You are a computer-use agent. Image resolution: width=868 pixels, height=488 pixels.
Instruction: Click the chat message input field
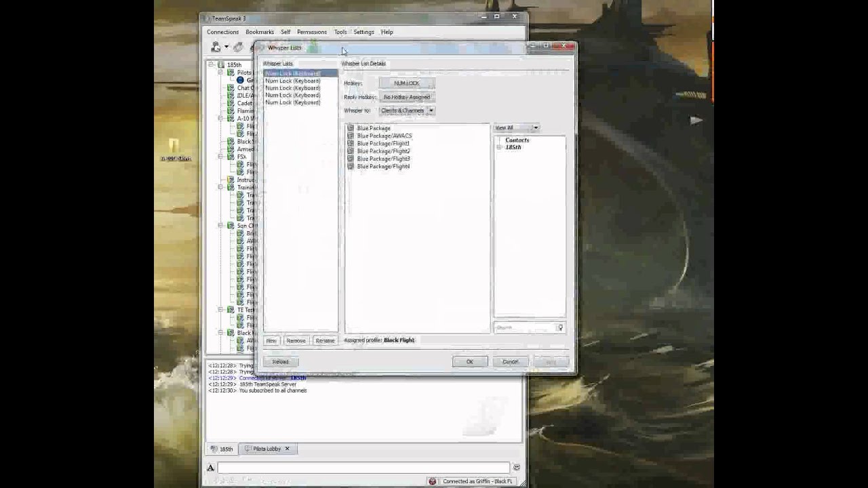click(363, 467)
